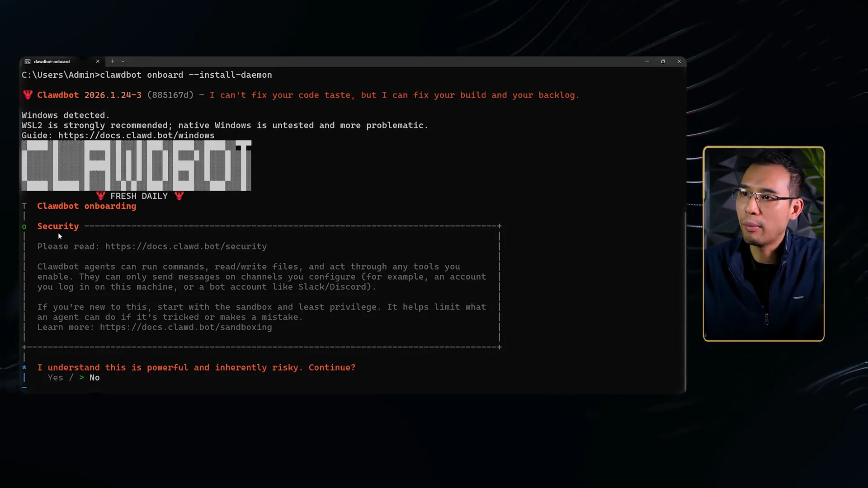
Task: Select the clawdbot-onboard terminal tab
Action: [x=62, y=61]
